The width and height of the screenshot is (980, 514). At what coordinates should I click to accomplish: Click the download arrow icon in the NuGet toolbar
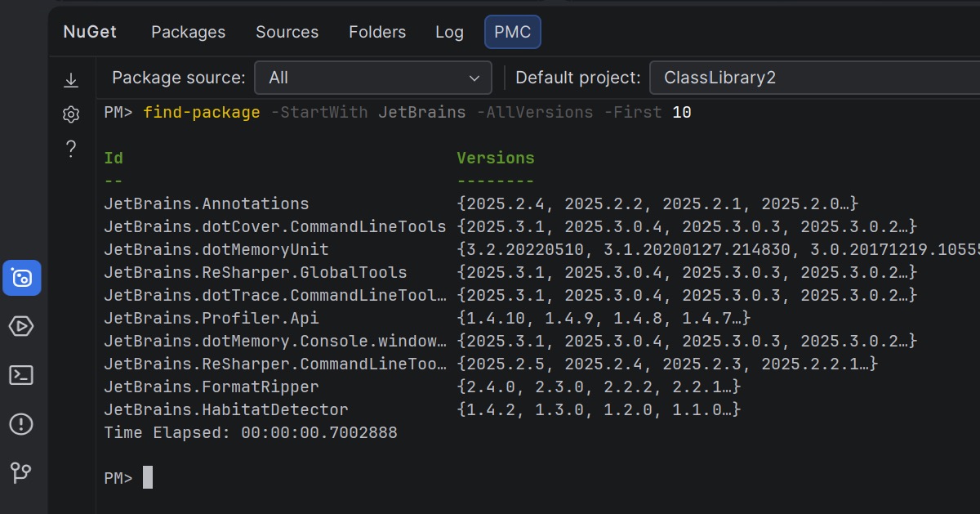pyautogui.click(x=71, y=79)
